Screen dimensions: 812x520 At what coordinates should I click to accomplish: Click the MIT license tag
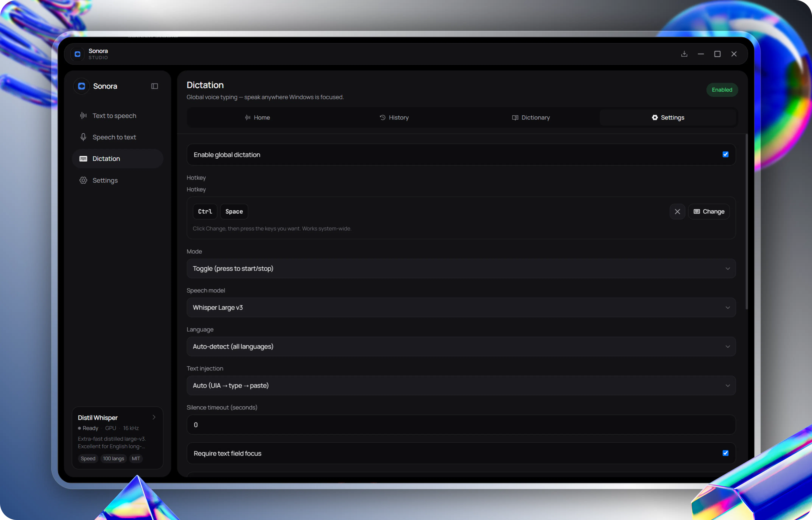(136, 459)
